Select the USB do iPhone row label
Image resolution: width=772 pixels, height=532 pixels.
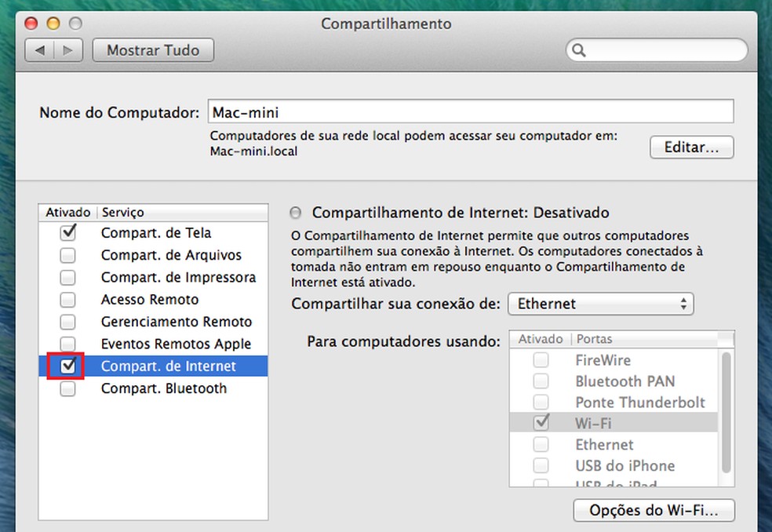(x=625, y=465)
